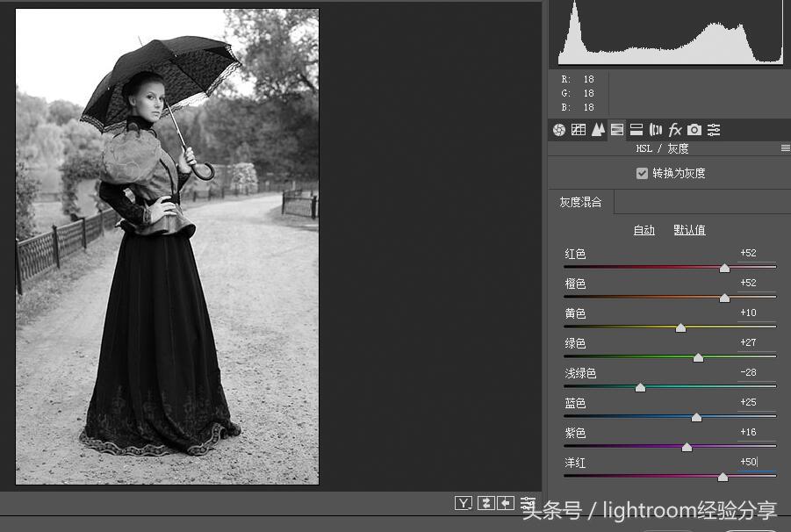Toggle the copy-settings before/after control
This screenshot has height=532, width=791.
click(x=506, y=502)
